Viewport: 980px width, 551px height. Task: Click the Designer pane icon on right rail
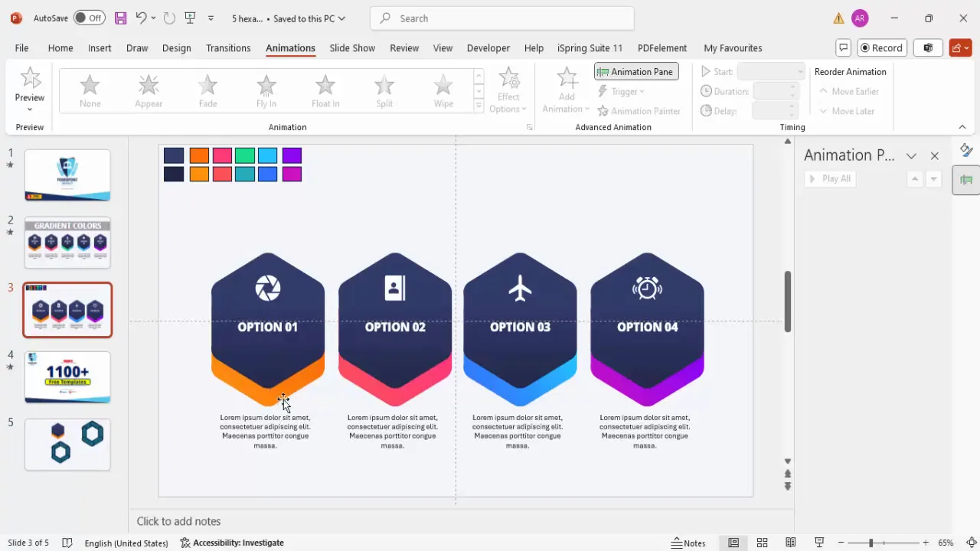click(966, 150)
